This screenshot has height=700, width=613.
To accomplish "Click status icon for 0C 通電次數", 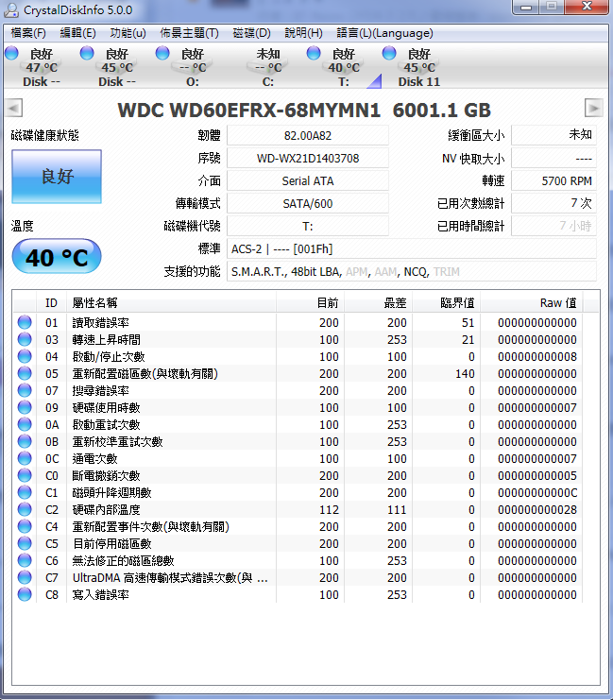I will 25,458.
